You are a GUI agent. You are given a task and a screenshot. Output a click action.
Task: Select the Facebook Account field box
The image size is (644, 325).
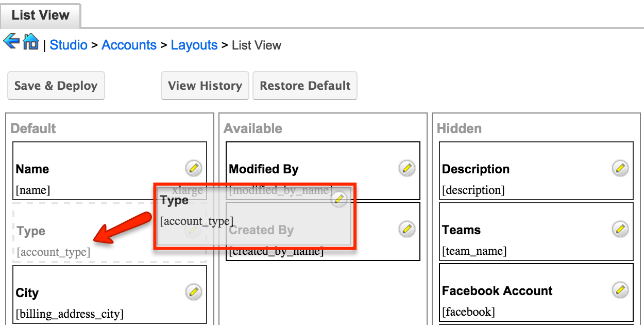(536, 293)
